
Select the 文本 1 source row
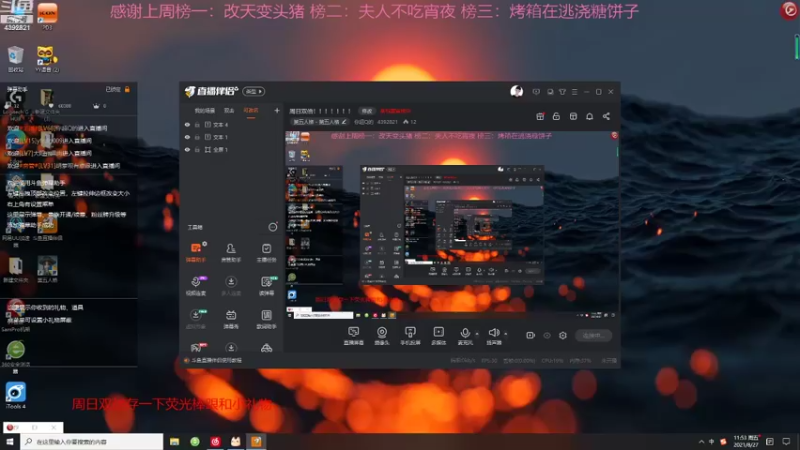click(231, 137)
